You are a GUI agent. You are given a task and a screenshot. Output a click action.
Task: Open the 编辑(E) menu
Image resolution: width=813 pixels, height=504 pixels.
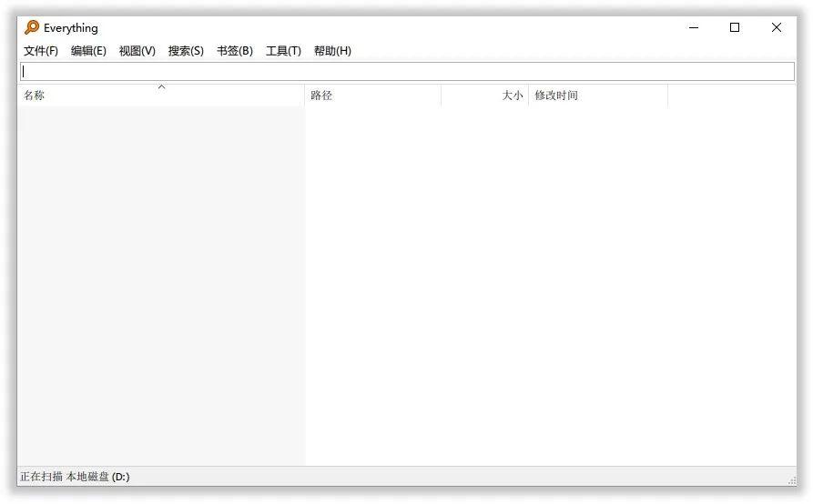click(88, 51)
